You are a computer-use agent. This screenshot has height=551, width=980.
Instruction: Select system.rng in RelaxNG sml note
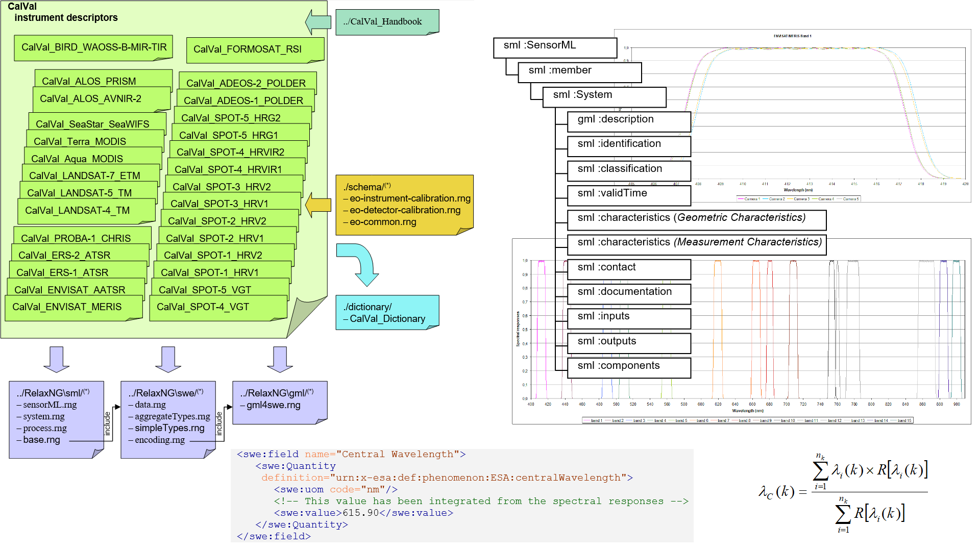[x=43, y=416]
